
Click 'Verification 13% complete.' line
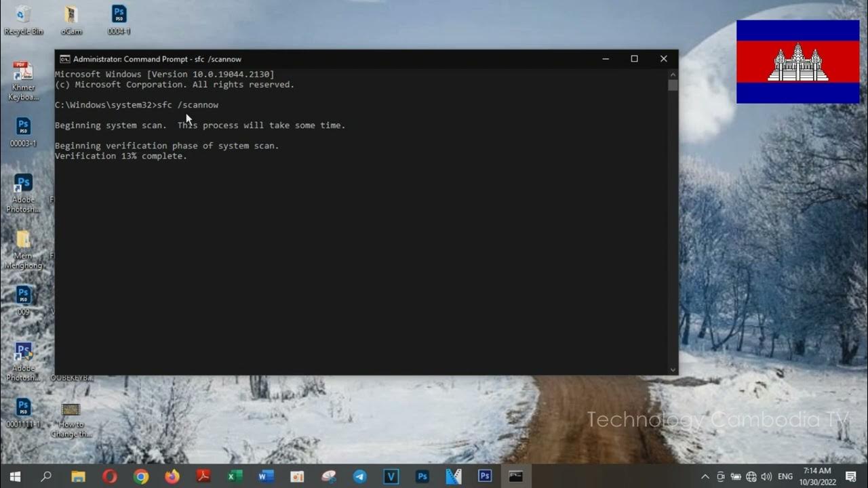click(x=121, y=156)
